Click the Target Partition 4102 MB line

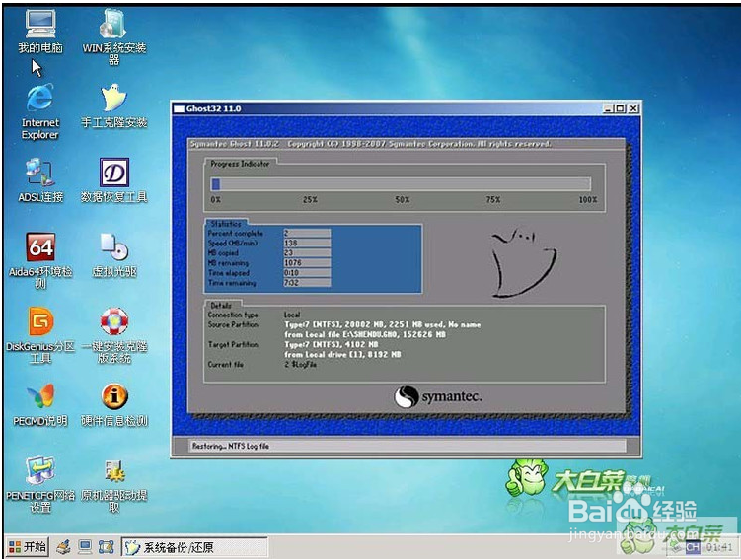coord(332,344)
